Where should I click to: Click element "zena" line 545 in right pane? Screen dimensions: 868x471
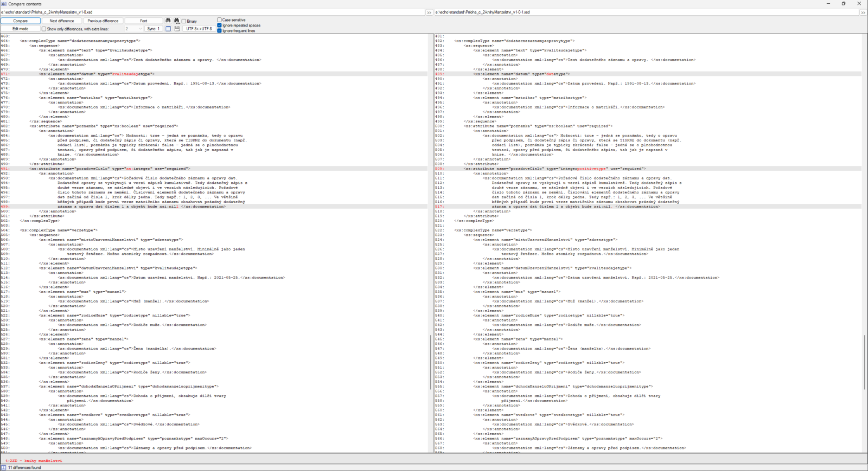(x=518, y=339)
